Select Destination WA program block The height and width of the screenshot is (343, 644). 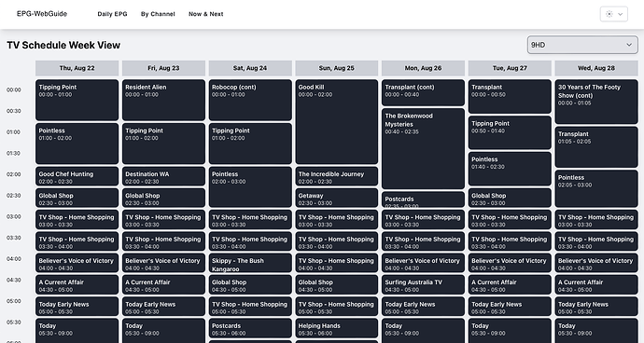click(163, 176)
